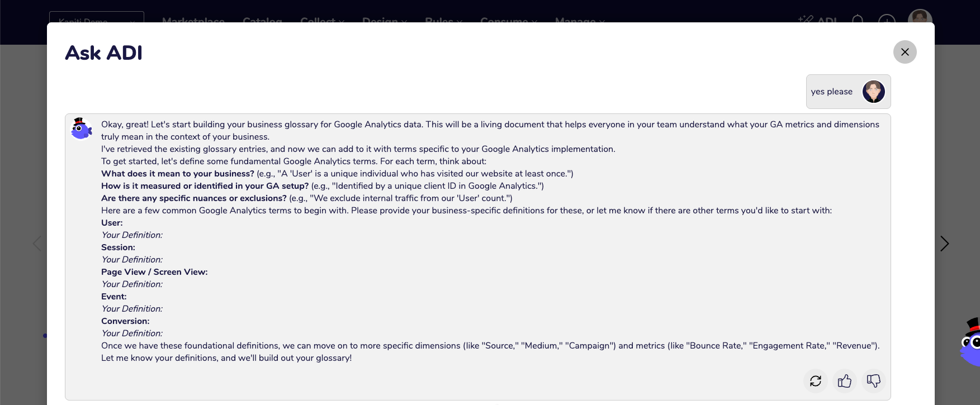Give thumbs down to ADI response
Viewport: 980px width, 405px height.
coord(873,381)
